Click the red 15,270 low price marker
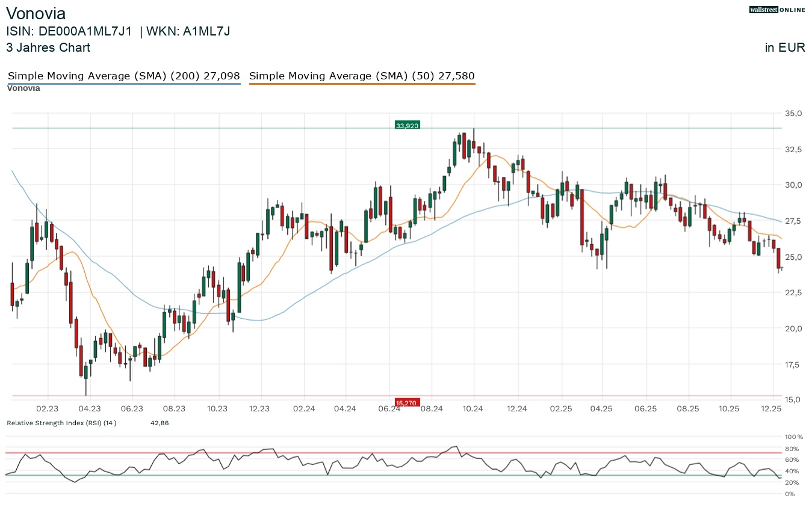This screenshot has height=510, width=812. tap(407, 402)
